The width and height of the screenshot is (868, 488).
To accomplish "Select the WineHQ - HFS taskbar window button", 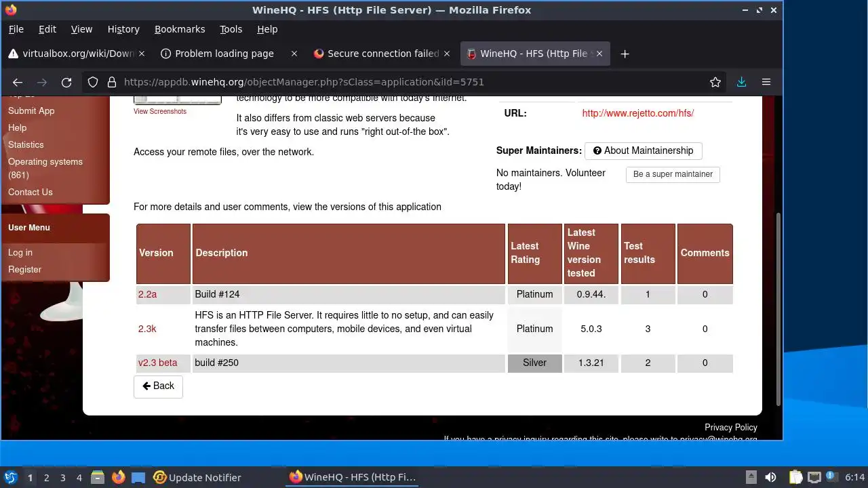I will click(353, 477).
